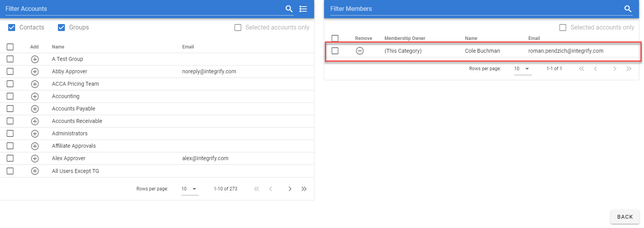Image resolution: width=644 pixels, height=228 pixels.
Task: Add the A Test Group account
Action: 35,59
